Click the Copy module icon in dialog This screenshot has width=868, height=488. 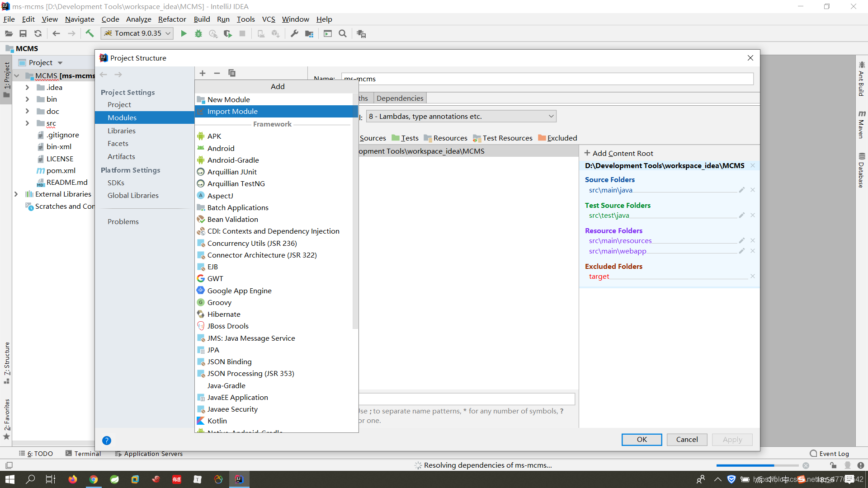[232, 73]
